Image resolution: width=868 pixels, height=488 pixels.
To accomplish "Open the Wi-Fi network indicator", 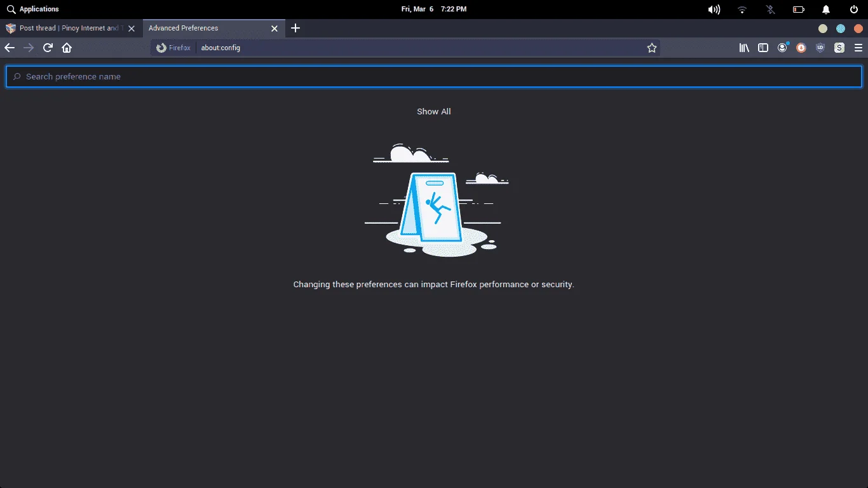I will coord(742,10).
